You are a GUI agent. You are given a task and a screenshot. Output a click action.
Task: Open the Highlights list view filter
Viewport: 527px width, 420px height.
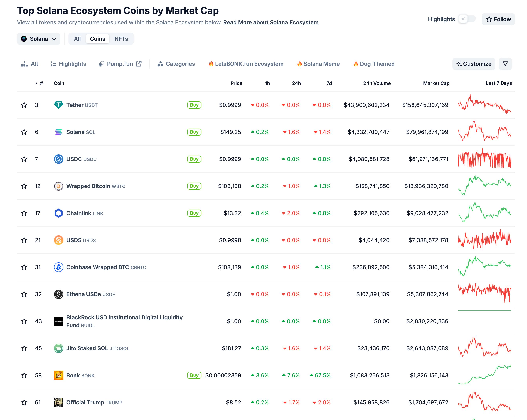(x=68, y=64)
